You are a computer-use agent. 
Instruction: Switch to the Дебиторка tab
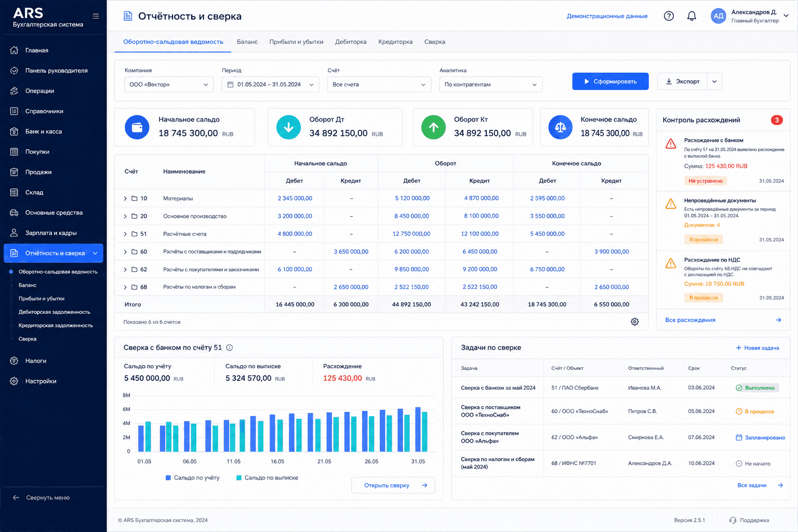(x=351, y=42)
